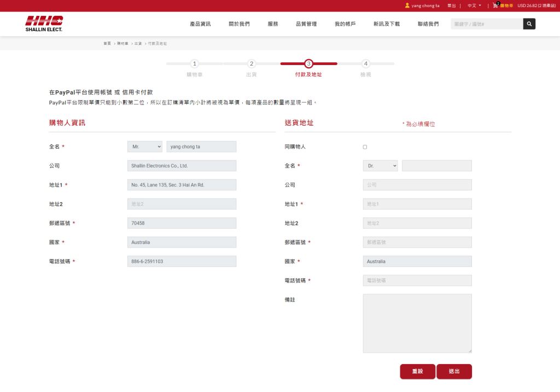Click the buyer country field Australia

(182, 242)
